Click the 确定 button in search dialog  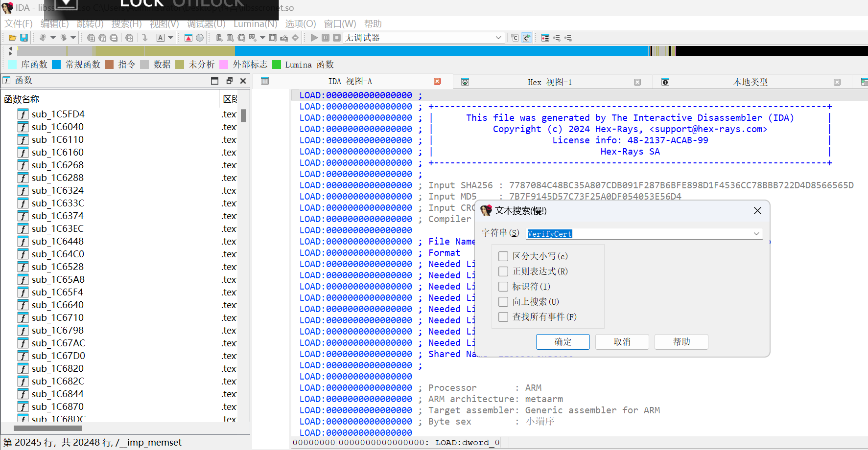[x=563, y=342]
